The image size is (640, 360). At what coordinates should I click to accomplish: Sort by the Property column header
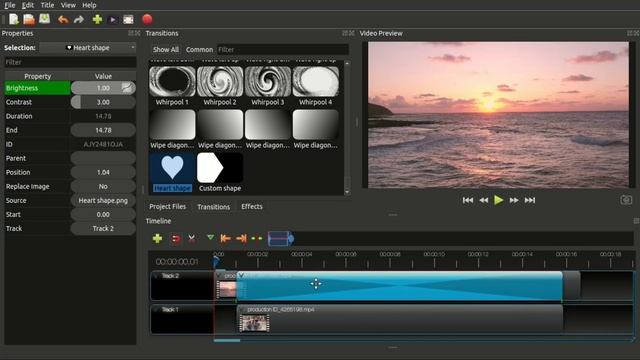[38, 76]
